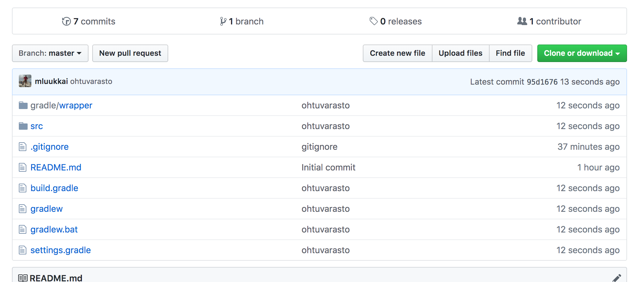The height and width of the screenshot is (282, 644).
Task: Select Upload files button
Action: pos(460,53)
